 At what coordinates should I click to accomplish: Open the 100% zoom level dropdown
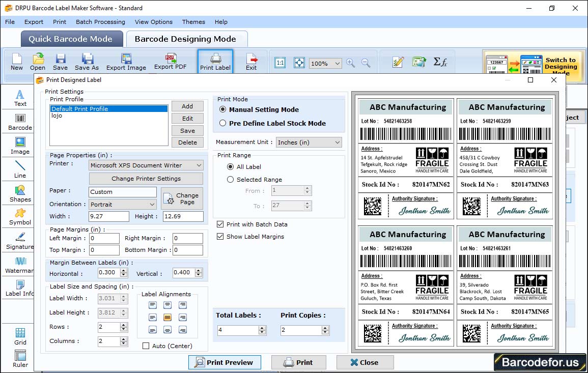(x=325, y=63)
